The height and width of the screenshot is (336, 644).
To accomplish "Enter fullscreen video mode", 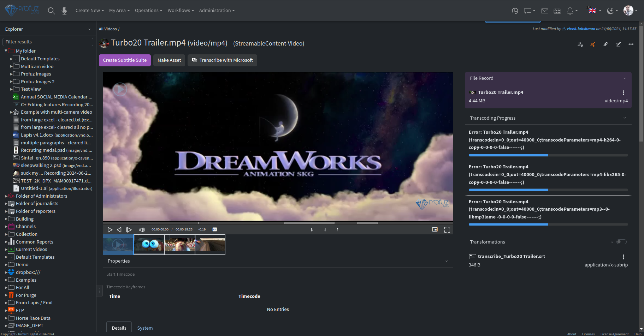I will [x=447, y=230].
